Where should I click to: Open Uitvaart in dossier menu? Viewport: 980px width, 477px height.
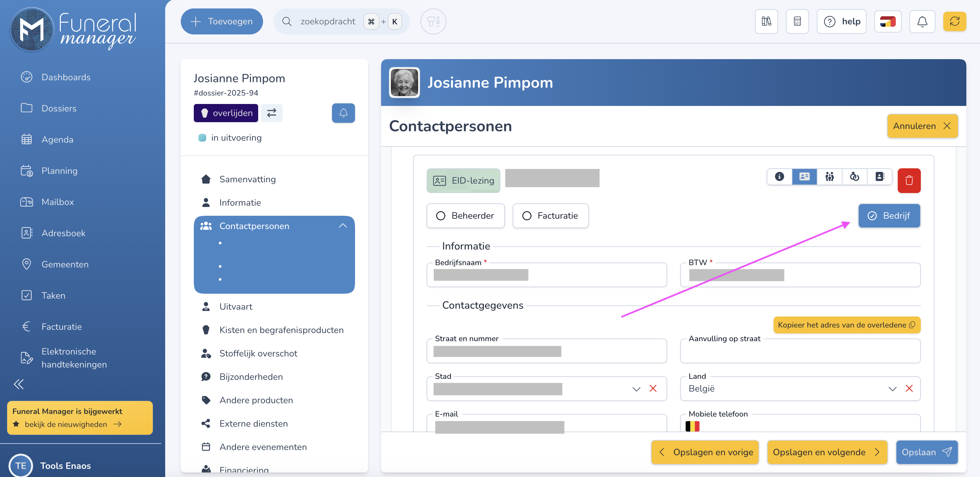click(x=235, y=306)
